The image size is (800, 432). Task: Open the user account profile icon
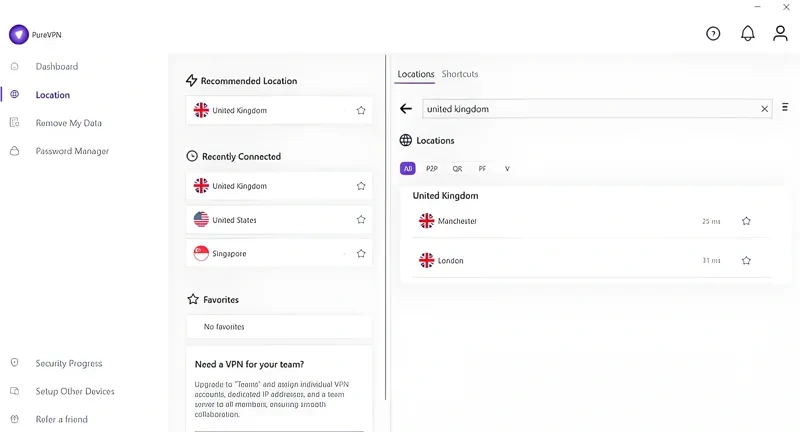[x=780, y=34]
